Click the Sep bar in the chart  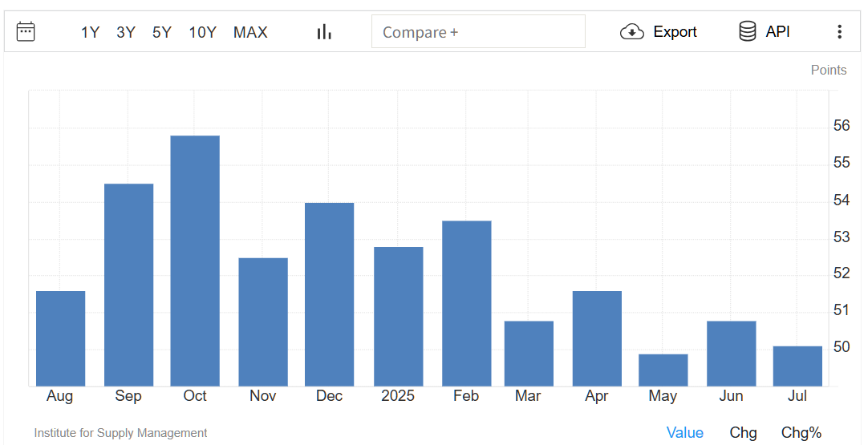(128, 285)
